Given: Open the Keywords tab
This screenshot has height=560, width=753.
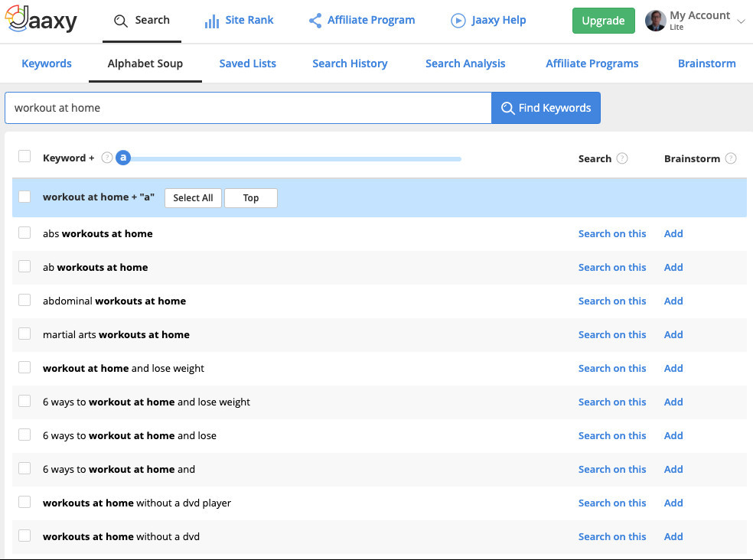Looking at the screenshot, I should pyautogui.click(x=47, y=63).
